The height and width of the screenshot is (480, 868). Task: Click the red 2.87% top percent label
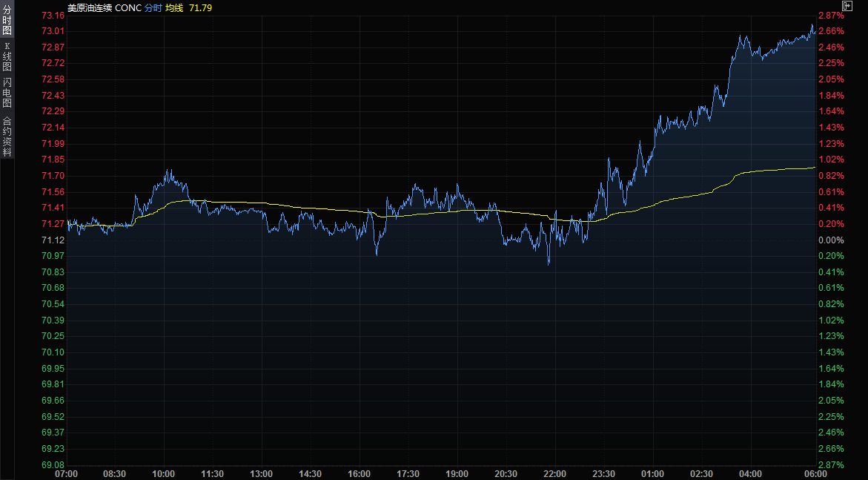tap(831, 16)
